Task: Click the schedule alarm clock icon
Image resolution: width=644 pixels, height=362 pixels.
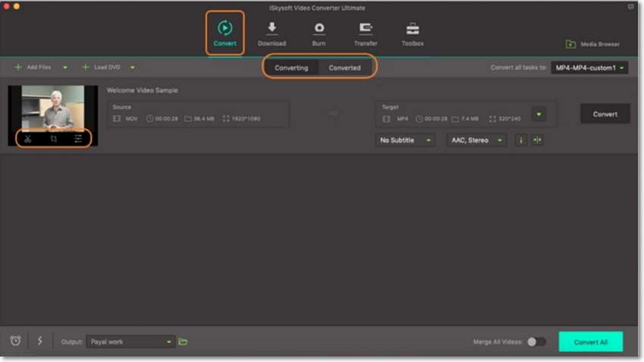Action: coord(15,341)
